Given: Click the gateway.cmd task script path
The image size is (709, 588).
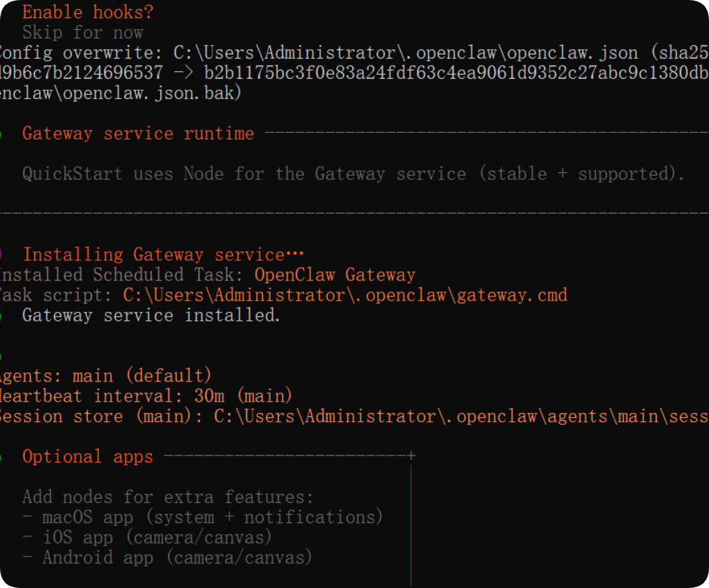Looking at the screenshot, I should point(345,295).
